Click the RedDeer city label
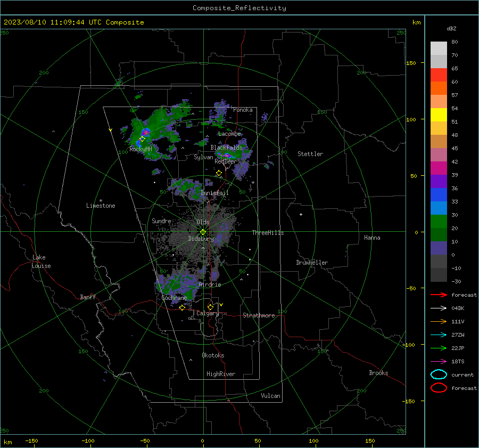This screenshot has width=479, height=448. [x=226, y=161]
